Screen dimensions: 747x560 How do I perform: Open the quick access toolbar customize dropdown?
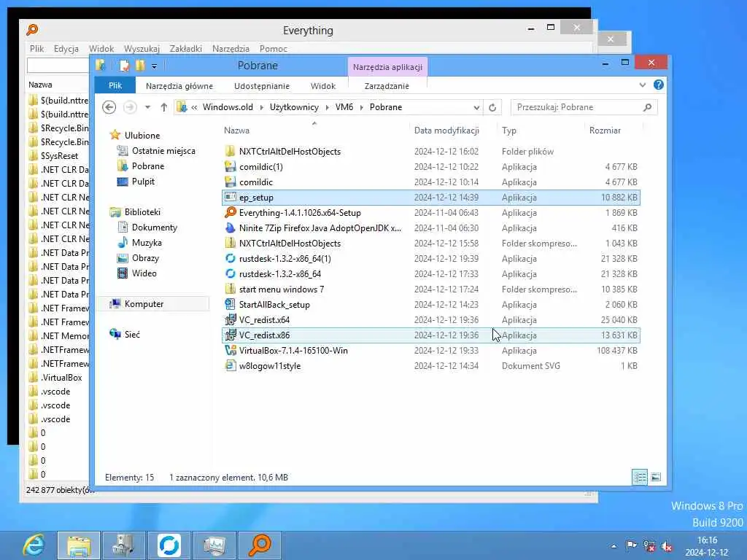[154, 66]
